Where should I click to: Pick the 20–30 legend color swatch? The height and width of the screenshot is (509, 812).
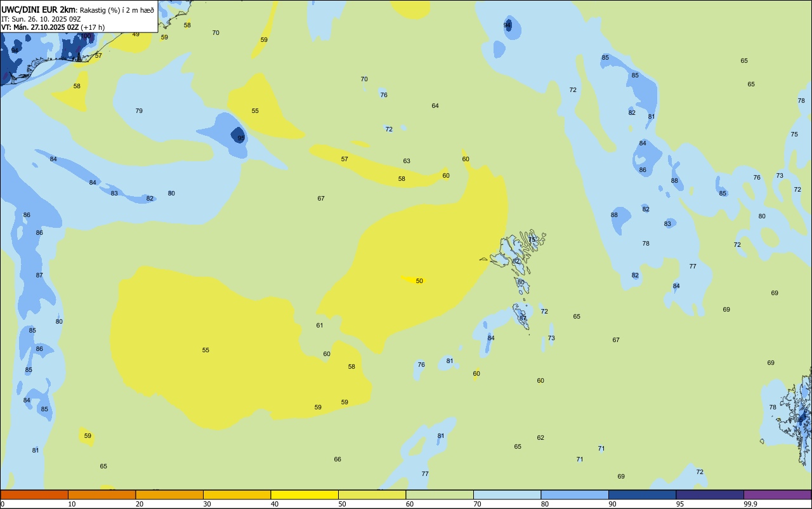tap(169, 494)
